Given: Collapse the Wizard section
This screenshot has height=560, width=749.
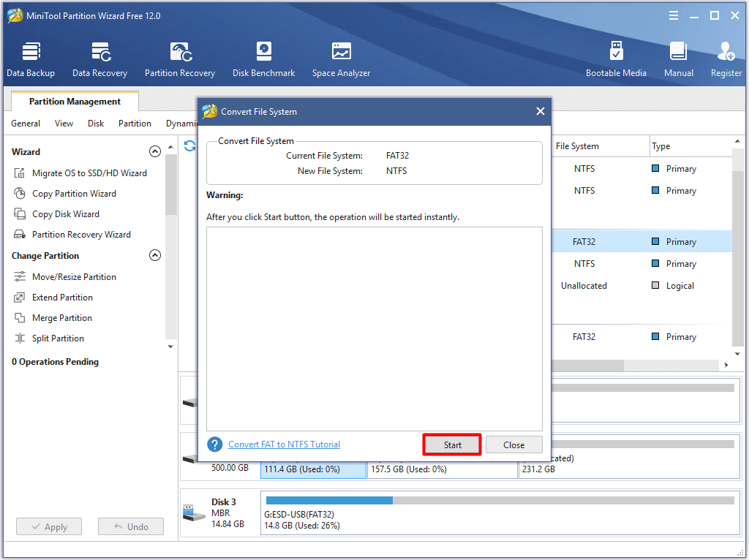Looking at the screenshot, I should tap(155, 152).
